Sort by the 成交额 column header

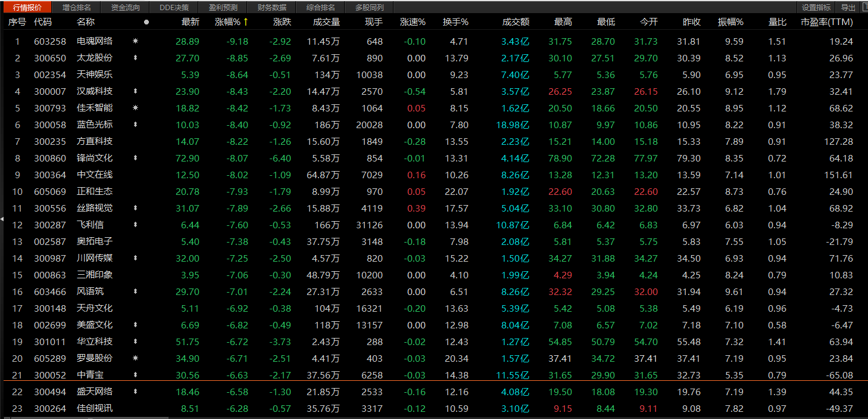tap(516, 22)
